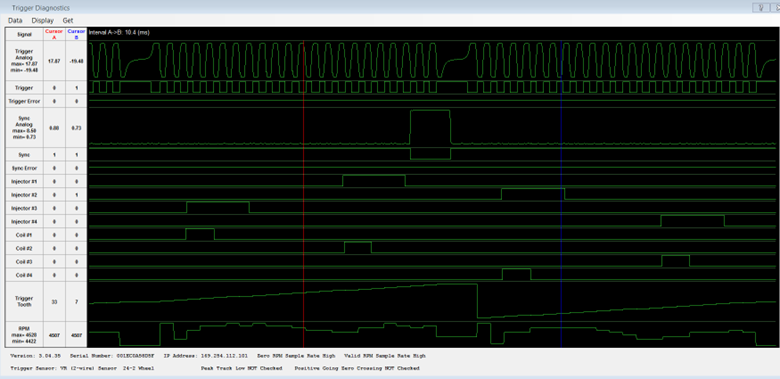This screenshot has width=780, height=379.
Task: Click the Coil #2 pulse on the graph
Action: [358, 248]
